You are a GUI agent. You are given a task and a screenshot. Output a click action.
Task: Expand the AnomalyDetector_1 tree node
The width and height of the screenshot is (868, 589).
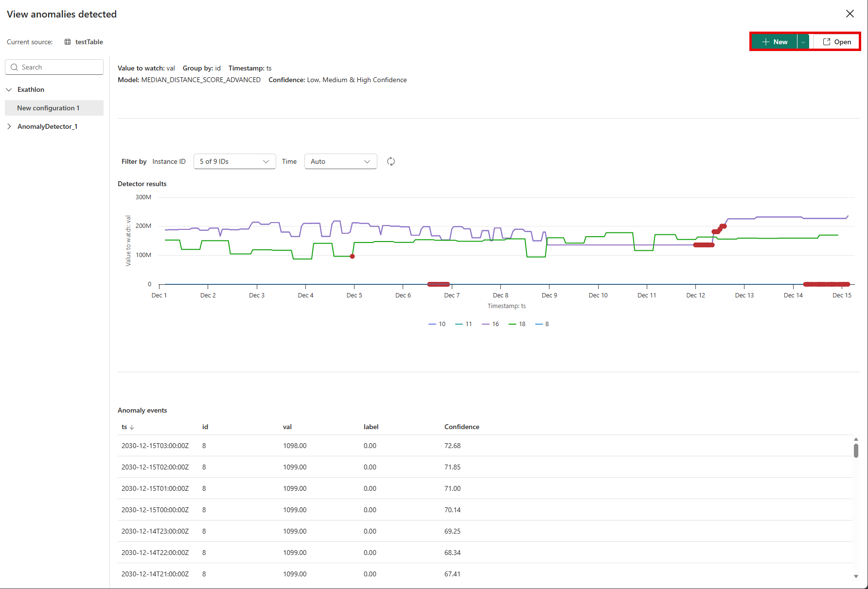pyautogui.click(x=9, y=126)
